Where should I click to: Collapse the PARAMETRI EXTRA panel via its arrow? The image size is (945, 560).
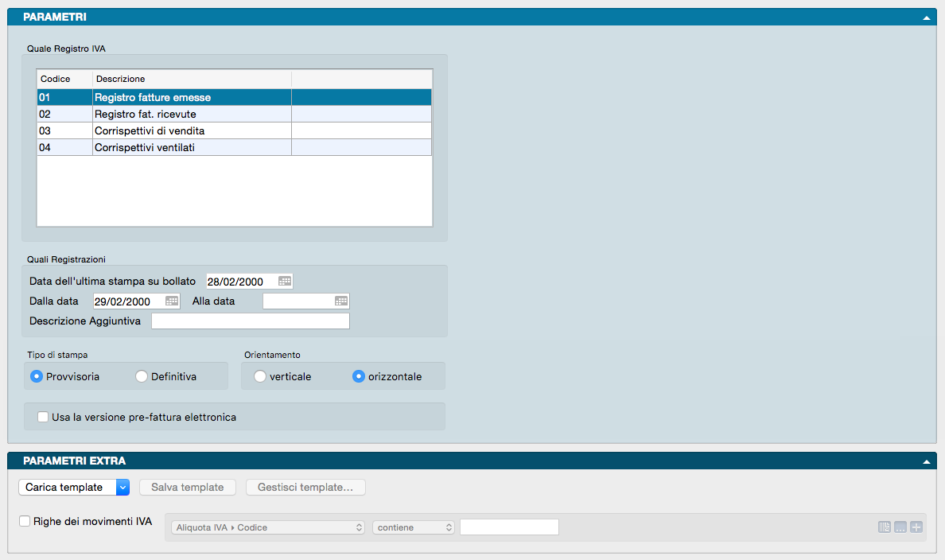[x=926, y=461]
